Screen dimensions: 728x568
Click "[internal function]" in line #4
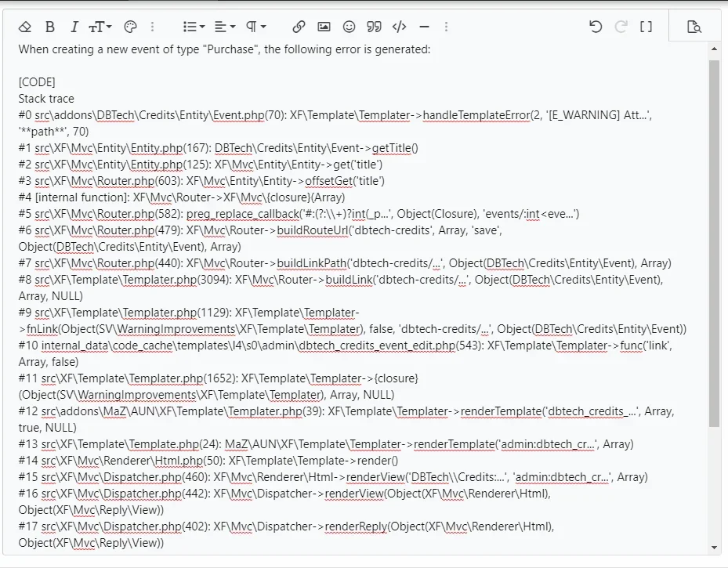click(x=81, y=197)
